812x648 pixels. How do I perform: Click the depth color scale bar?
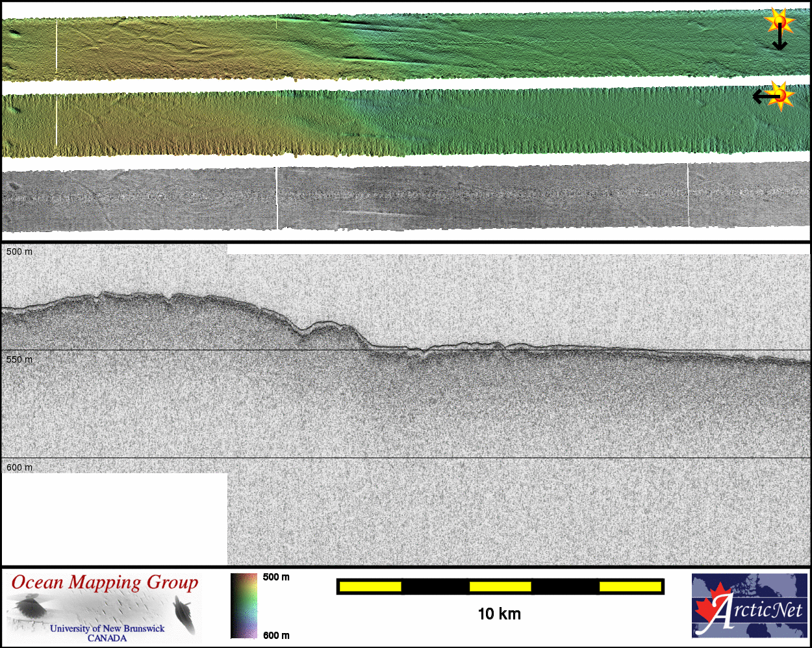244,606
